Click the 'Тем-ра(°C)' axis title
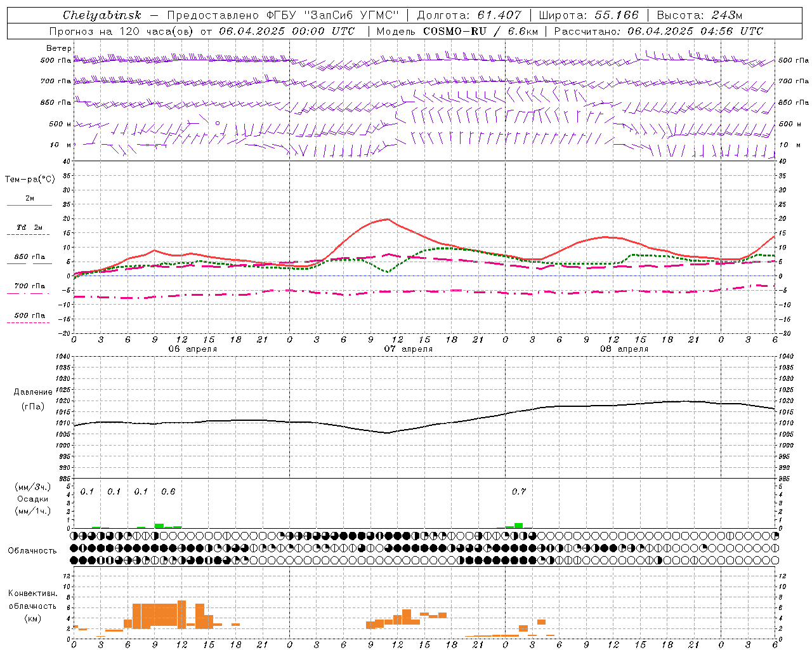Viewport: 812px width, 650px height. point(30,180)
